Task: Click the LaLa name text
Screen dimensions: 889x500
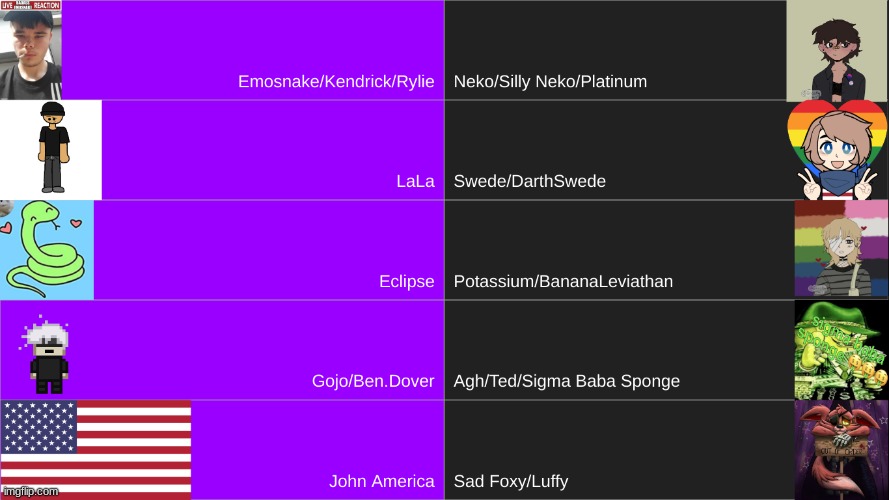Action: 416,181
